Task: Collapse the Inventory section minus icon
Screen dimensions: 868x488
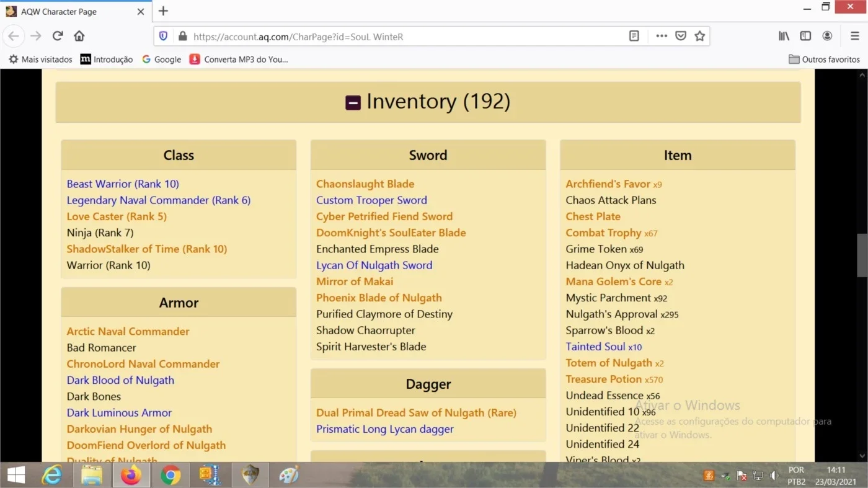Action: (353, 102)
